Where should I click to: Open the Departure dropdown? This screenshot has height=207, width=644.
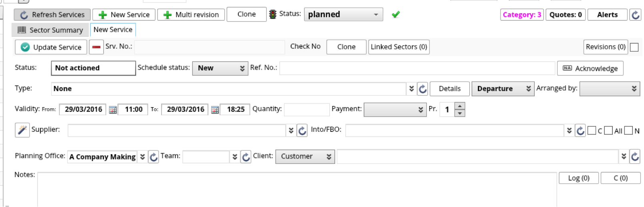[x=503, y=89]
